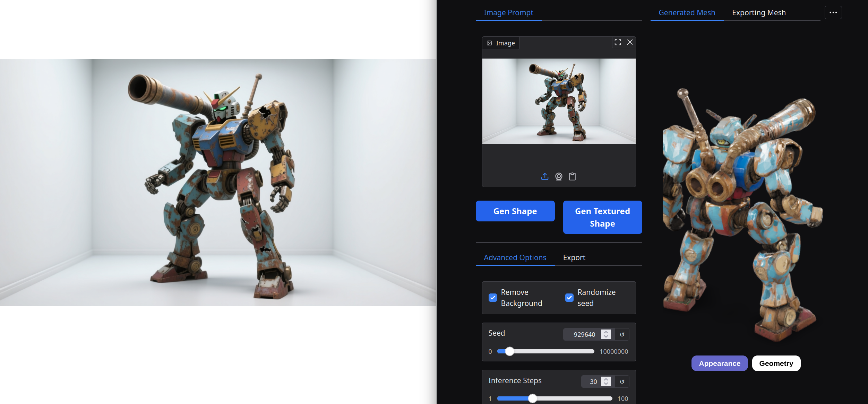This screenshot has height=404, width=868.
Task: Click the Seed maximum value 10000000
Action: pyautogui.click(x=613, y=351)
